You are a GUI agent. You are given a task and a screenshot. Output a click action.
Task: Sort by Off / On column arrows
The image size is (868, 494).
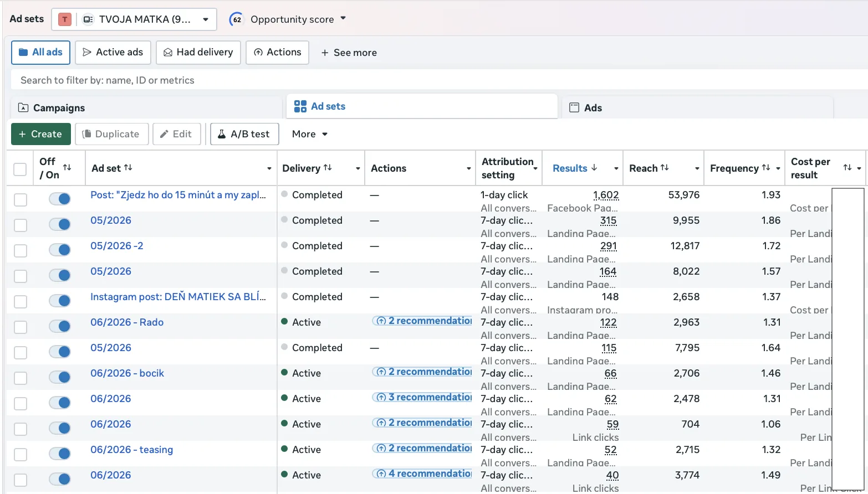[x=67, y=167]
